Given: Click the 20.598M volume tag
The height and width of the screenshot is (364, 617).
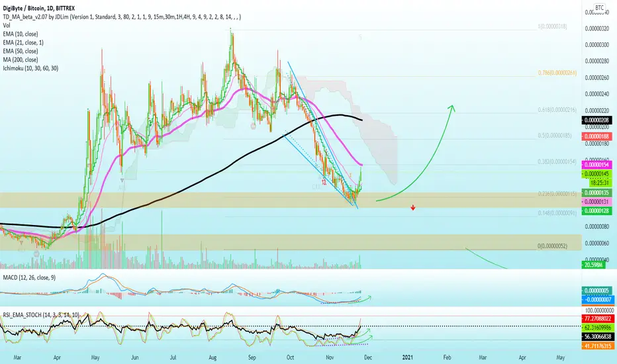Looking at the screenshot, I should point(594,265).
